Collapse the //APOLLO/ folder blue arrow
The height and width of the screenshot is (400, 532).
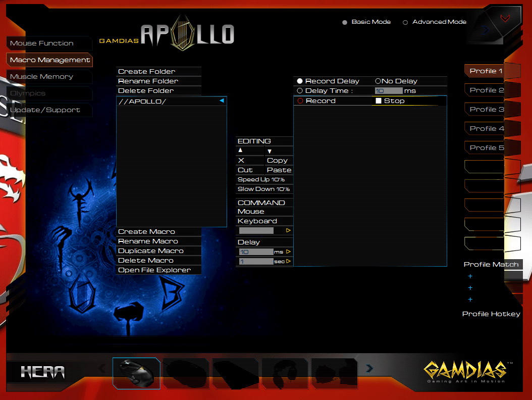pyautogui.click(x=222, y=101)
